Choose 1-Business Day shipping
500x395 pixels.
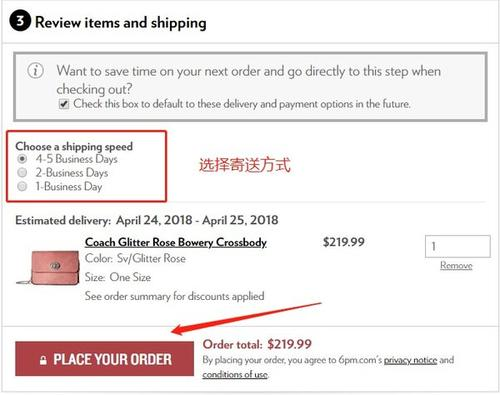(x=22, y=186)
